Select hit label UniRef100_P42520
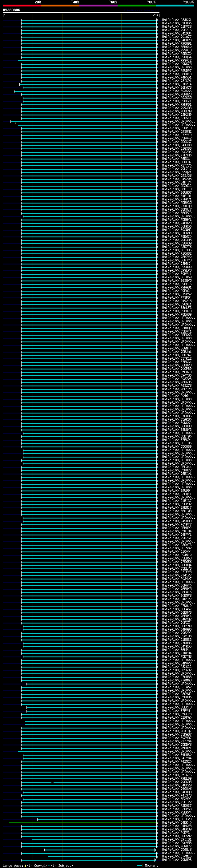Image resolution: width=197 pixels, height=868 pixels. coord(176,761)
